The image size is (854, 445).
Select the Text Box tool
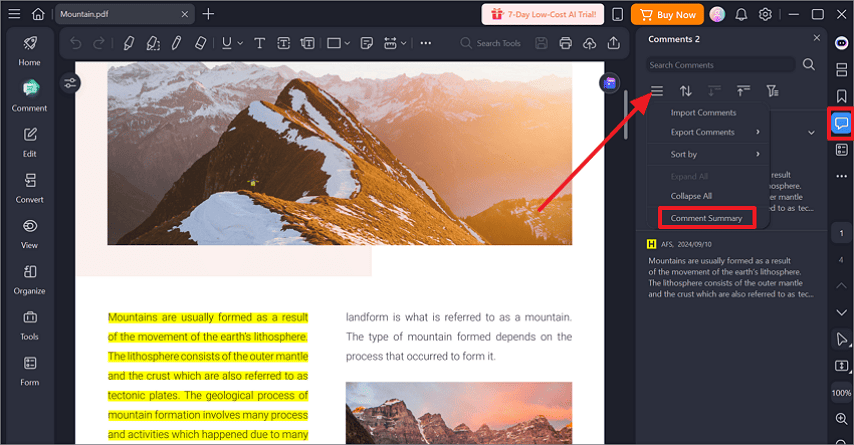tap(284, 43)
